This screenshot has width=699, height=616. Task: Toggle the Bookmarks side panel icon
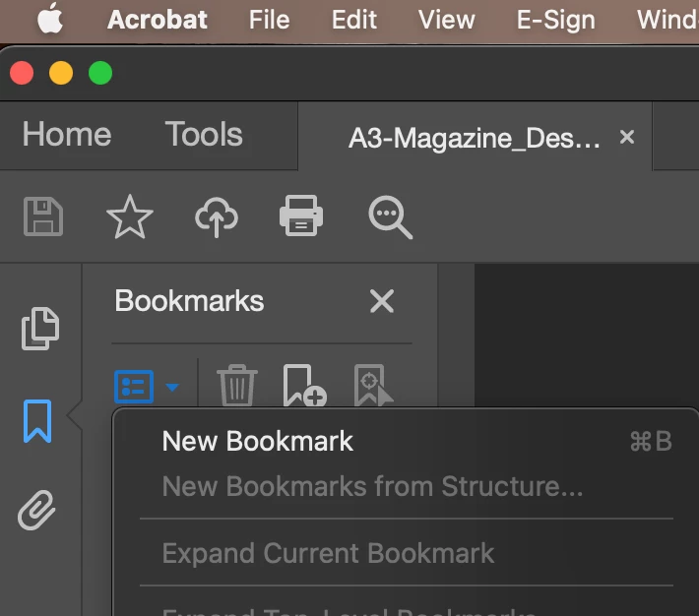point(37,421)
